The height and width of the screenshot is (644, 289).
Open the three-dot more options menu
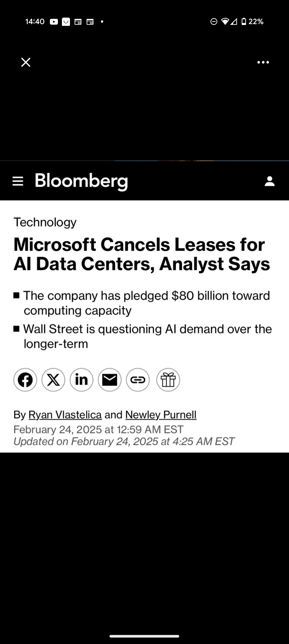263,62
